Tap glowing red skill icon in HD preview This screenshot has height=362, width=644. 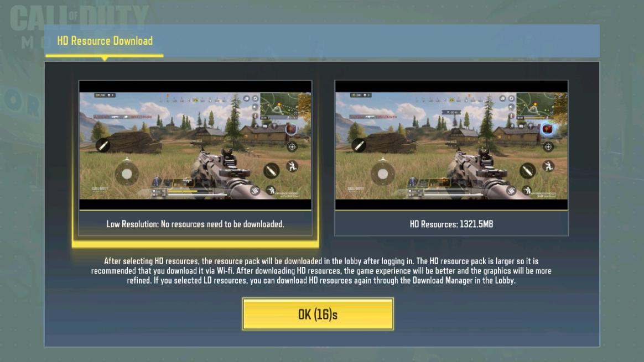pyautogui.click(x=548, y=129)
